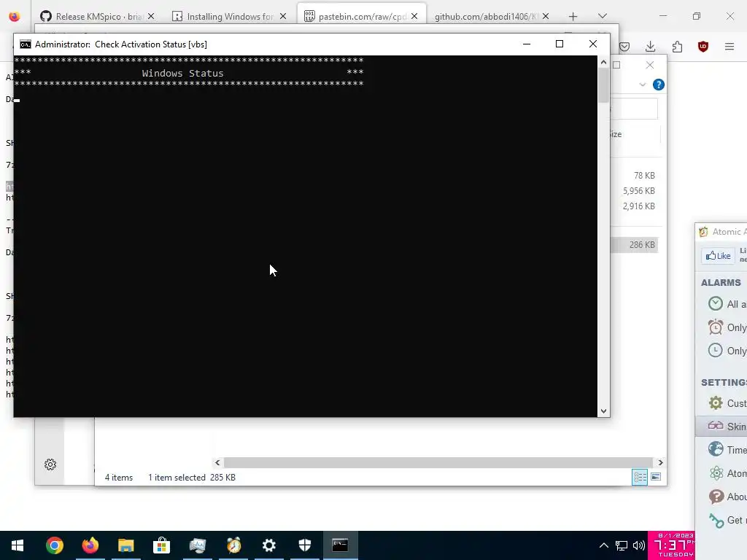Open the Firefox application menu
Viewport: 747px width, 560px height.
pos(729,47)
